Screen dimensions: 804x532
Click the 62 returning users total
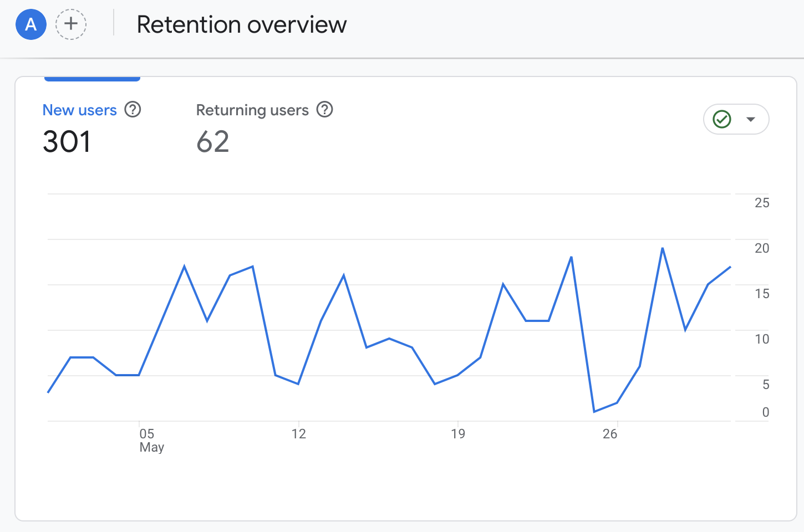(213, 142)
